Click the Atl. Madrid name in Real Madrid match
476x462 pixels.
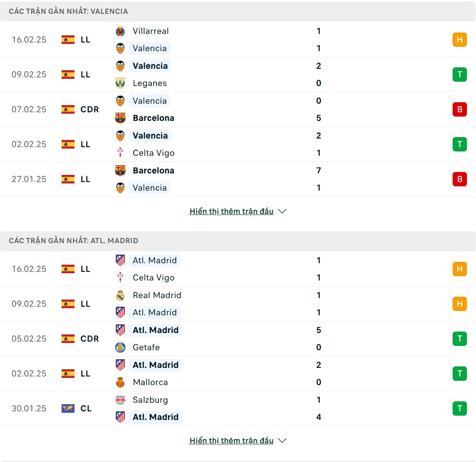click(x=155, y=312)
